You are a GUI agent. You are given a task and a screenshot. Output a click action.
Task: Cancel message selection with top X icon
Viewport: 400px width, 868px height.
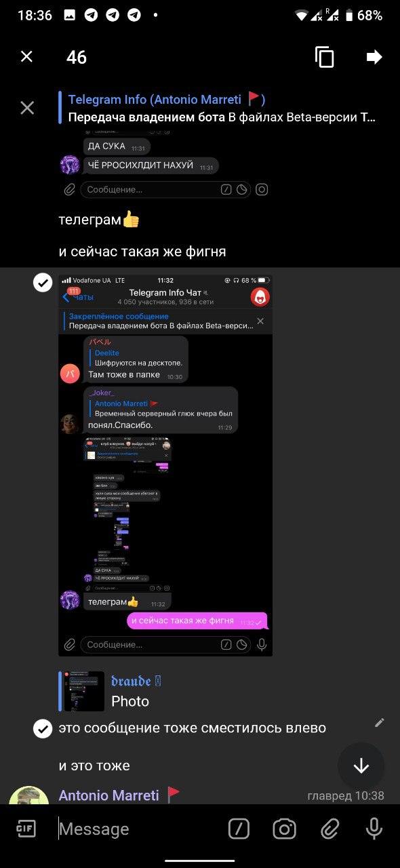26,57
